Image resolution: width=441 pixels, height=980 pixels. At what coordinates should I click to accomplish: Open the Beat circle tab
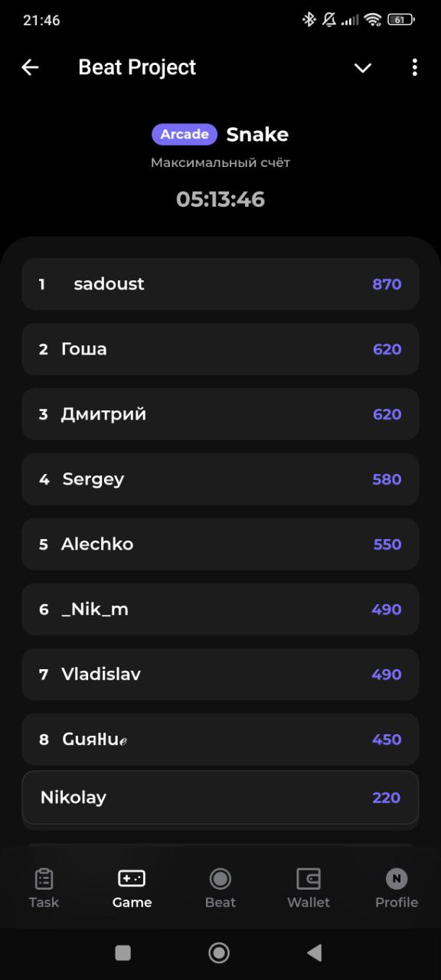point(220,887)
